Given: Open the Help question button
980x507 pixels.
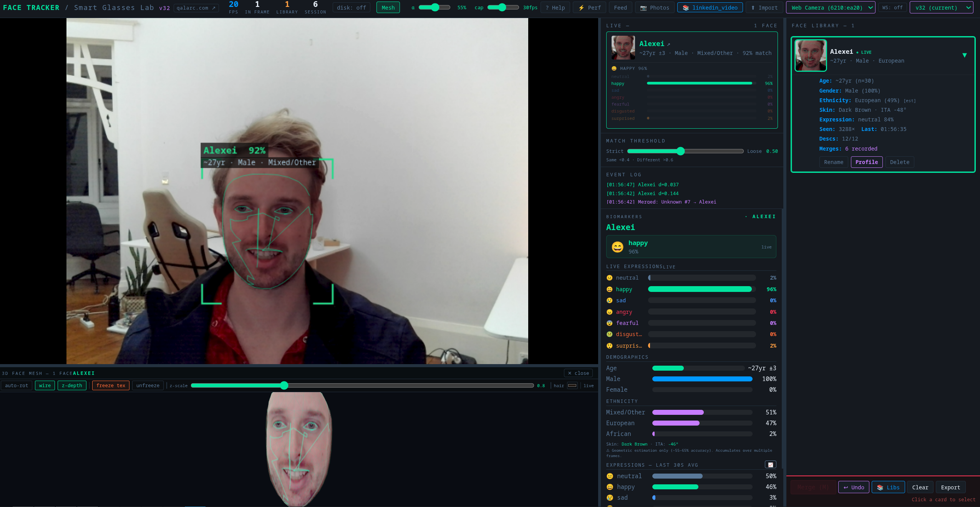Looking at the screenshot, I should pos(555,8).
